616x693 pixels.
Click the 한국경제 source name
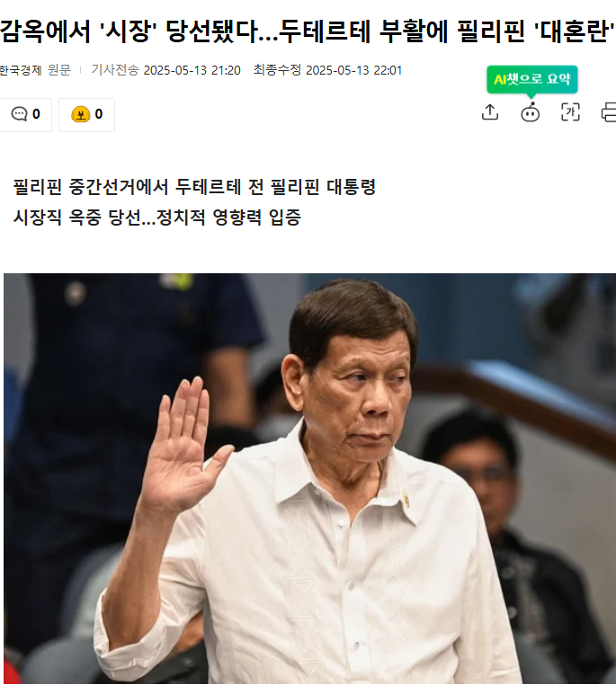(21, 70)
